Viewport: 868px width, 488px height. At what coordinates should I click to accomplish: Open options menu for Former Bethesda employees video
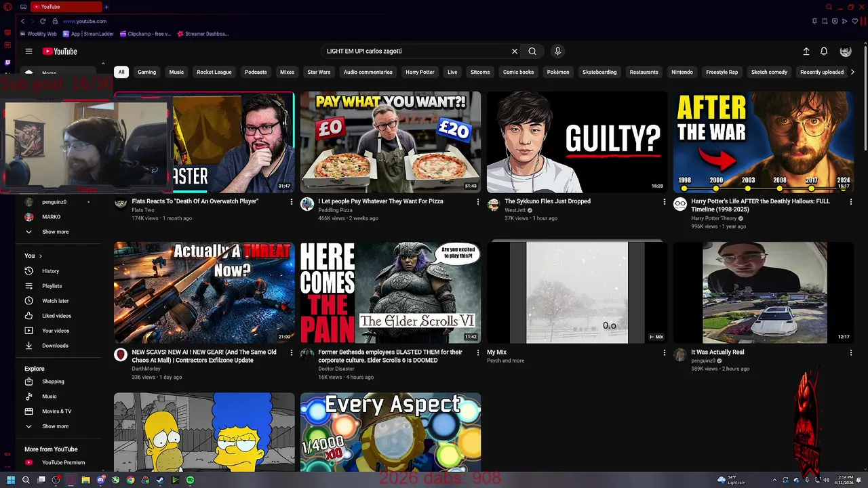coord(478,353)
